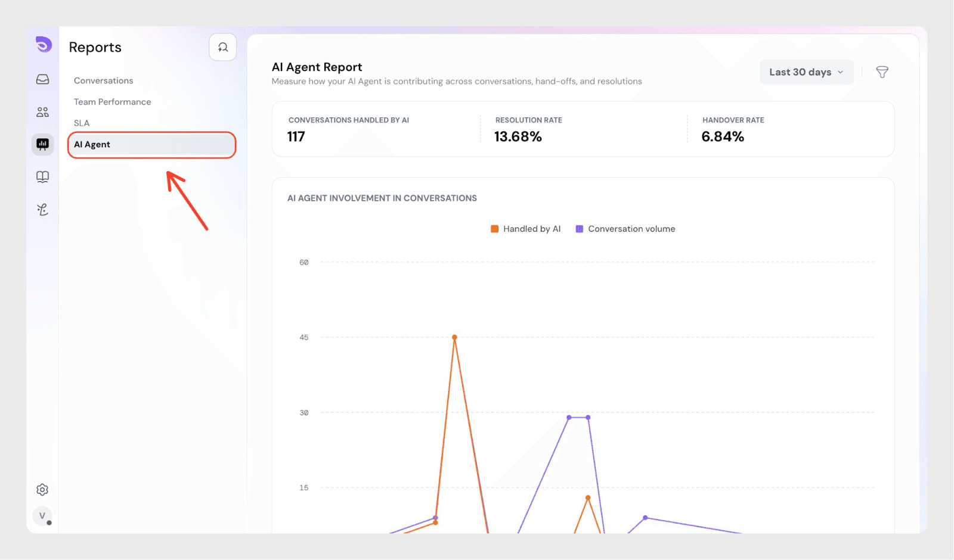Expand the Last 30 days dropdown
Image resolution: width=954 pixels, height=560 pixels.
(x=800, y=72)
